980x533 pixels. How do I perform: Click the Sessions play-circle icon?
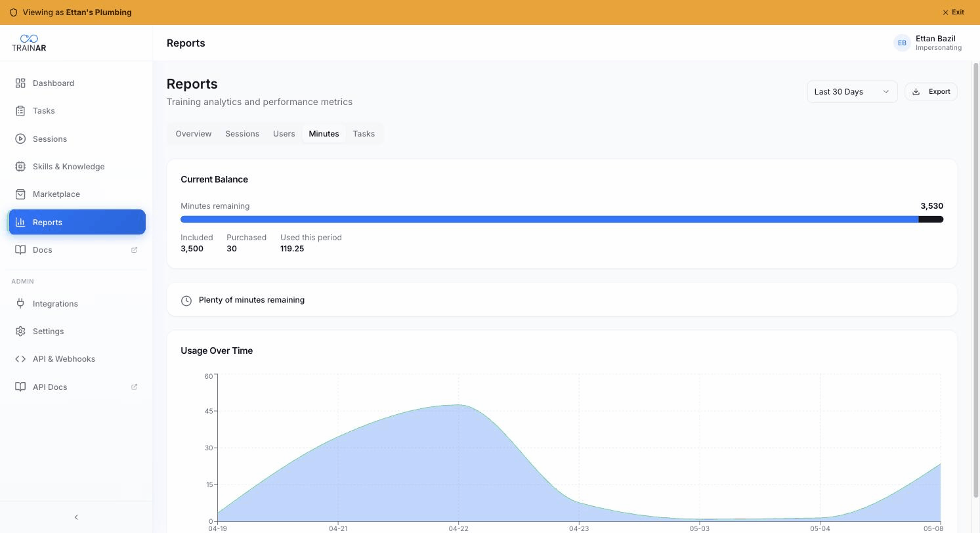point(20,139)
